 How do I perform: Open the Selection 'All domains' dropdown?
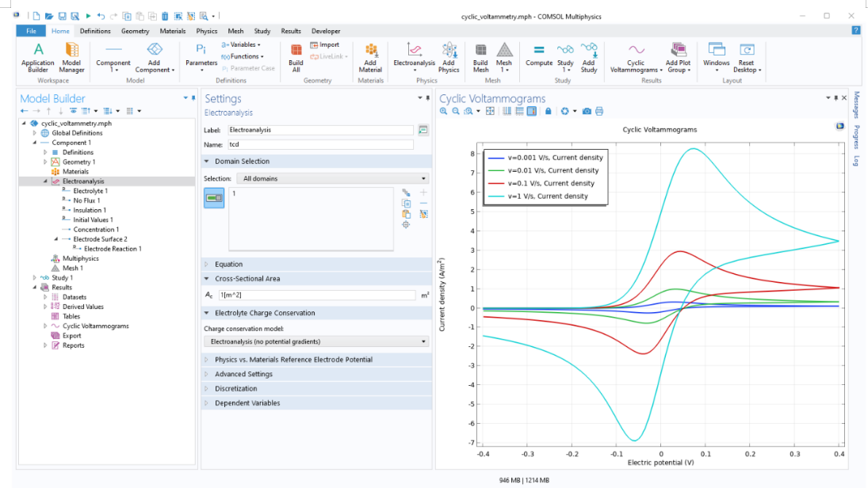tap(333, 179)
